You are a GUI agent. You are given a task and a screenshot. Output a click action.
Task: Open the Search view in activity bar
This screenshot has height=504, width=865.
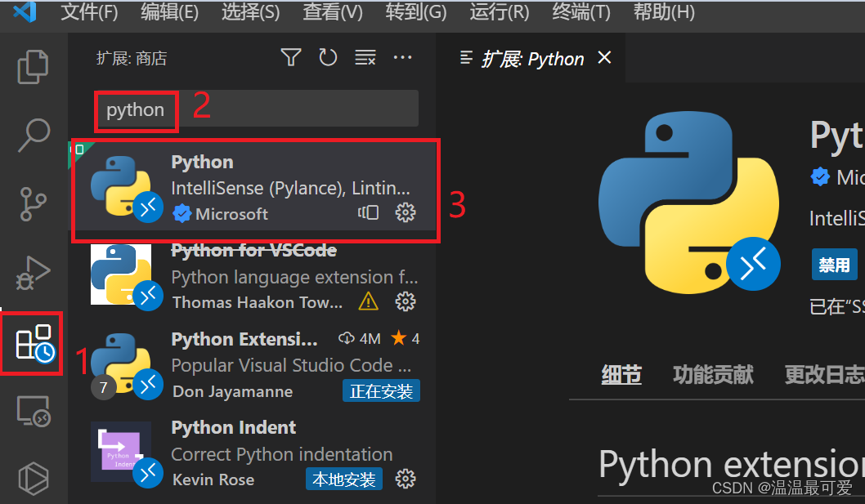point(34,135)
